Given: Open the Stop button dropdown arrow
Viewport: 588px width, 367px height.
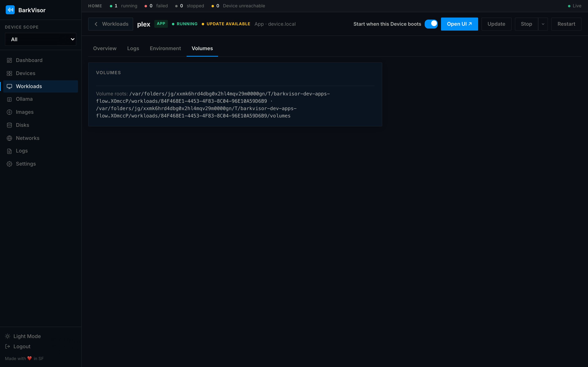Looking at the screenshot, I should (543, 24).
